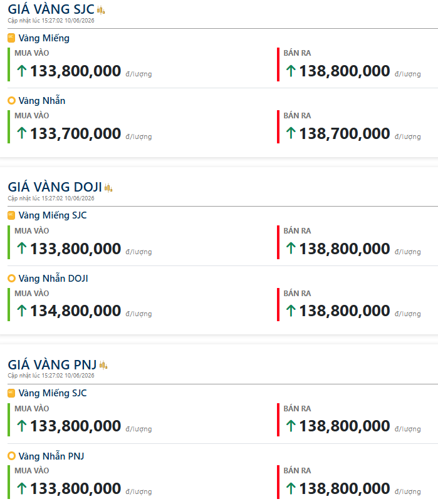The image size is (438, 504).
Task: Click the SJC section update timestamp
Action: 51,21
